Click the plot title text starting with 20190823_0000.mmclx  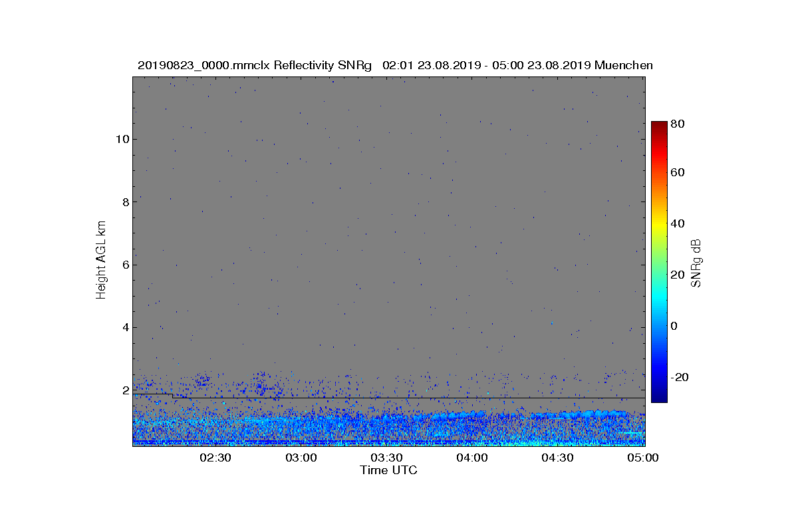[x=395, y=65]
